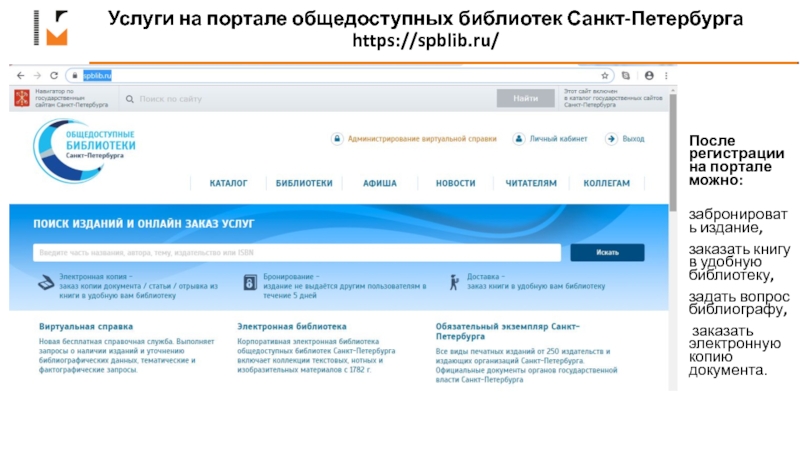Click the Бронирование safe icon
This screenshot has height=450, width=800.
(x=249, y=283)
